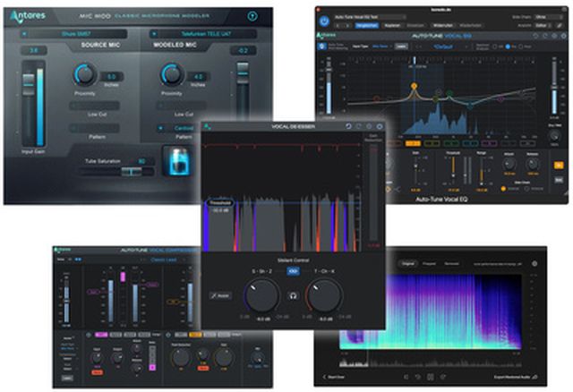Click the Vocal EQ undo icon
The height and width of the screenshot is (392, 573).
[x=535, y=36]
